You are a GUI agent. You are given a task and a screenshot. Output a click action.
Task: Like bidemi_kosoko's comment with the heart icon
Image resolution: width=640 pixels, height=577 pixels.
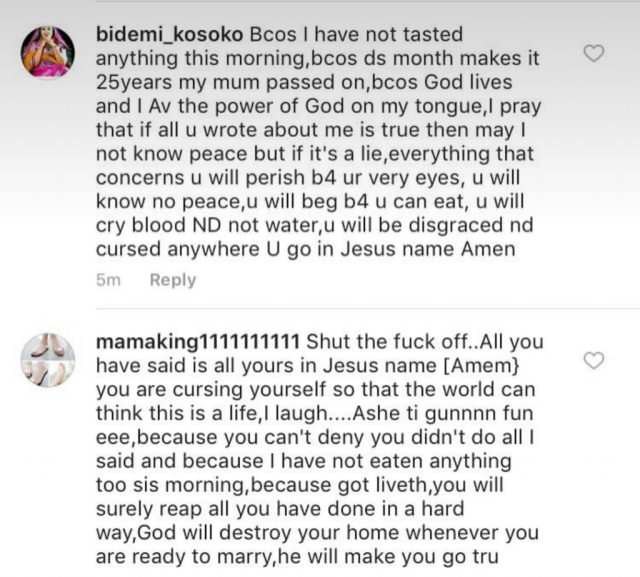594,54
